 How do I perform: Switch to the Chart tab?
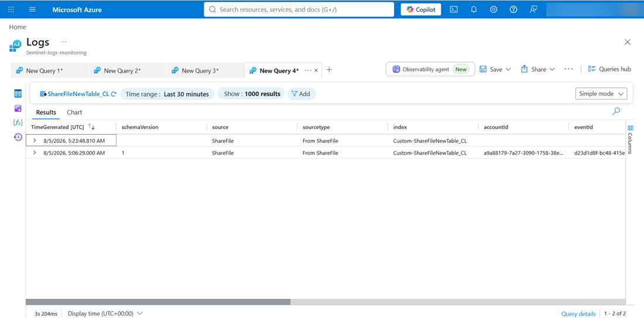coord(74,112)
